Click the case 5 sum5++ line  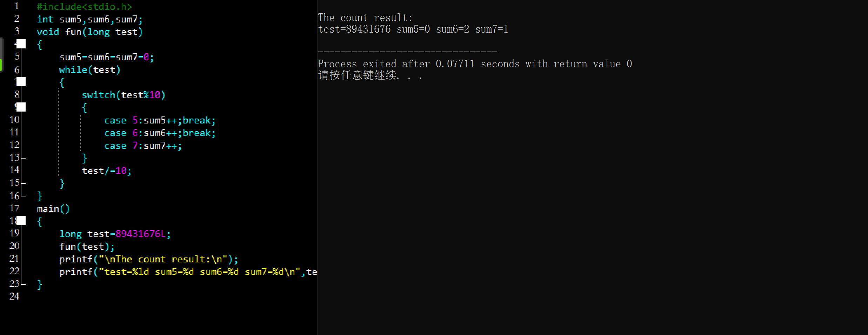(160, 120)
